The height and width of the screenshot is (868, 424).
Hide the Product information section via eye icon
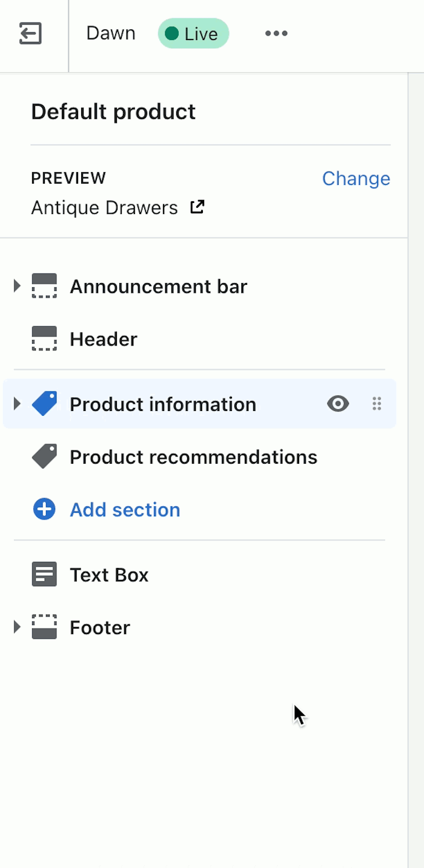[x=338, y=404]
